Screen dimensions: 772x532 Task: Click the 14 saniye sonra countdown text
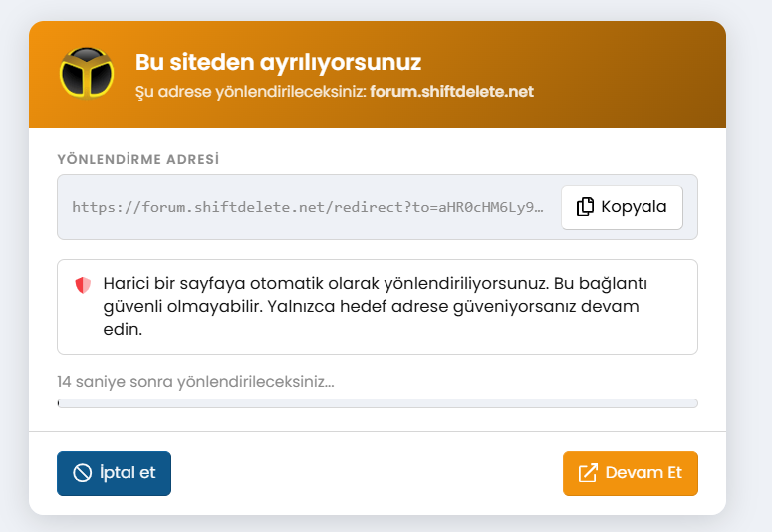(x=195, y=382)
